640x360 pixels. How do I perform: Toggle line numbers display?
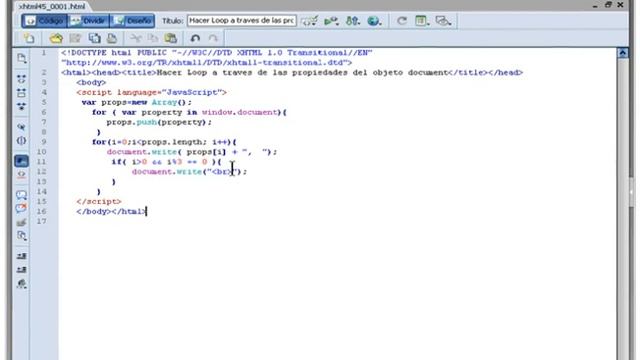[22, 161]
